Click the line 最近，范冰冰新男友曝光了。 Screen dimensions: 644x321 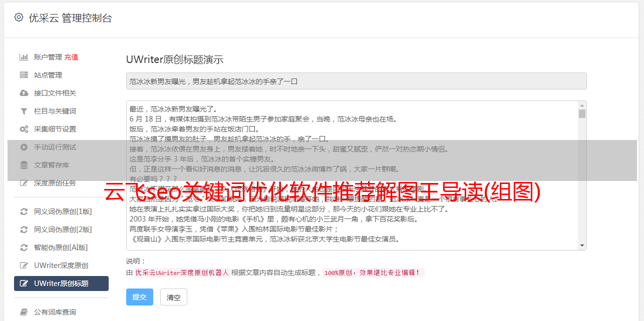173,109
